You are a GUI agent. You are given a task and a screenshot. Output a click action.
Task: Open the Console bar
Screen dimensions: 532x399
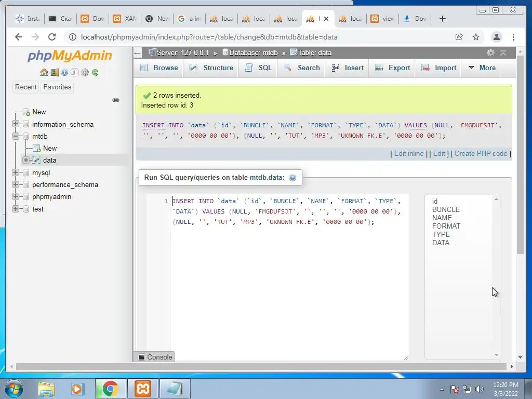[x=155, y=357]
